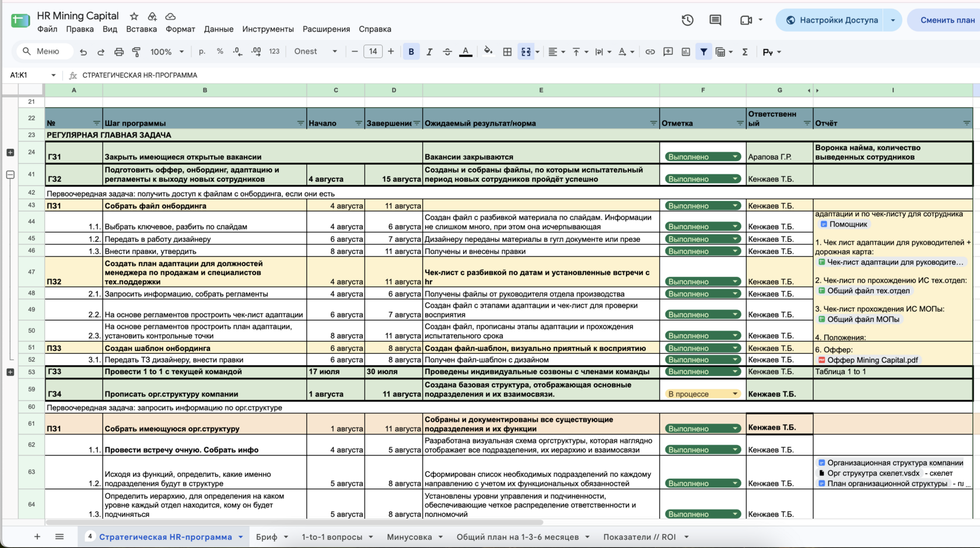Open the filter on 'Отметка' column header
The height and width of the screenshot is (548, 980).
[x=740, y=123]
